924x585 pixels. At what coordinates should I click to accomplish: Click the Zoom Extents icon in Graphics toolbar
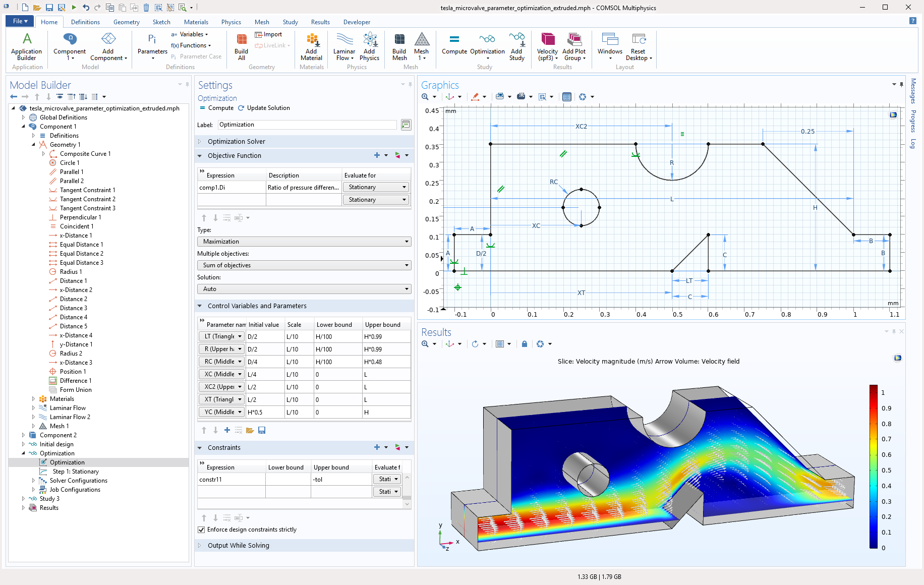click(425, 96)
